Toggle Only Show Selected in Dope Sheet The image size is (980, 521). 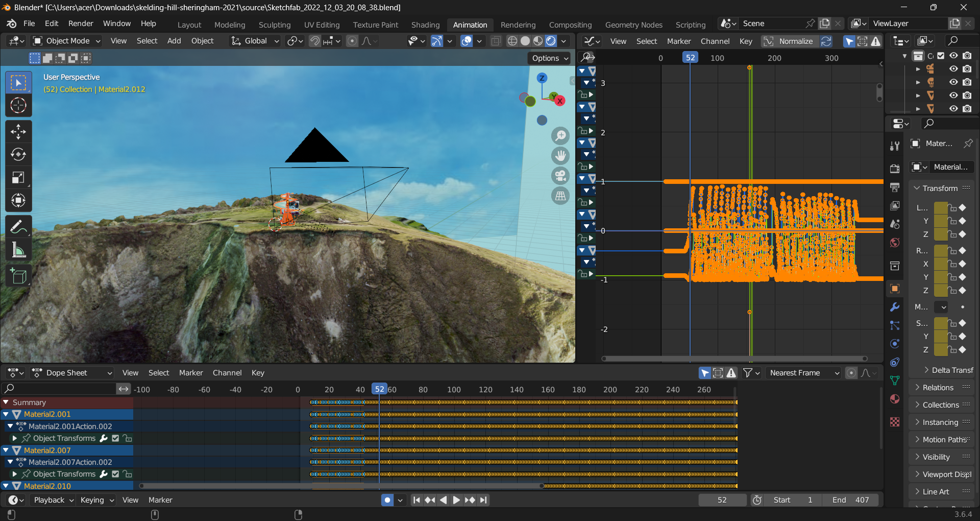tap(705, 373)
